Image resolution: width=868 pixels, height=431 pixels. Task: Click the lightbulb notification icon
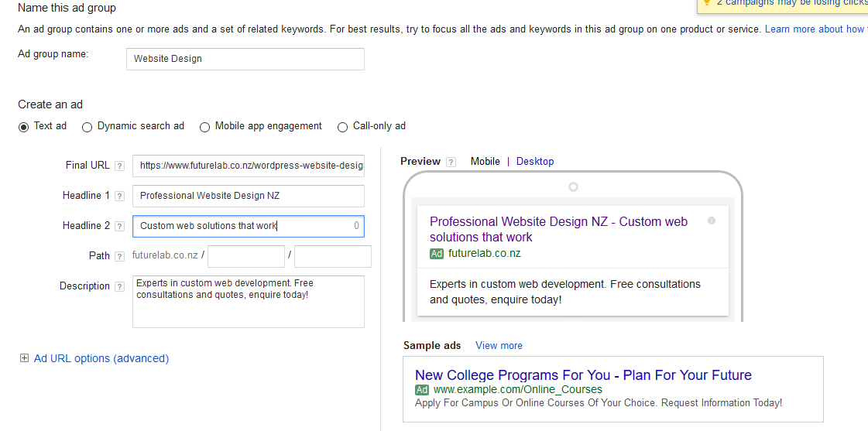[x=706, y=2]
